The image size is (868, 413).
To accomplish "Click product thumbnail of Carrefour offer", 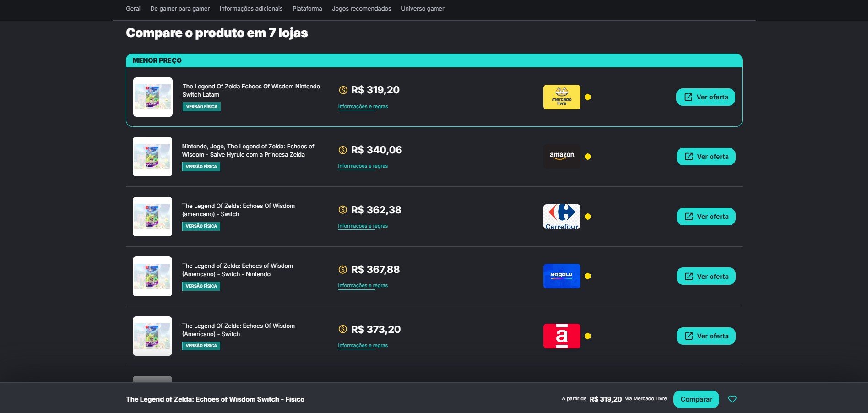I will click(x=152, y=217).
